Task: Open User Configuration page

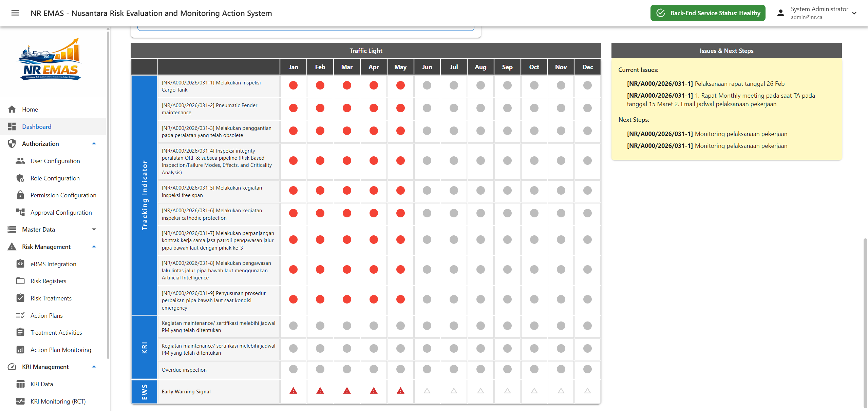Action: (53, 161)
